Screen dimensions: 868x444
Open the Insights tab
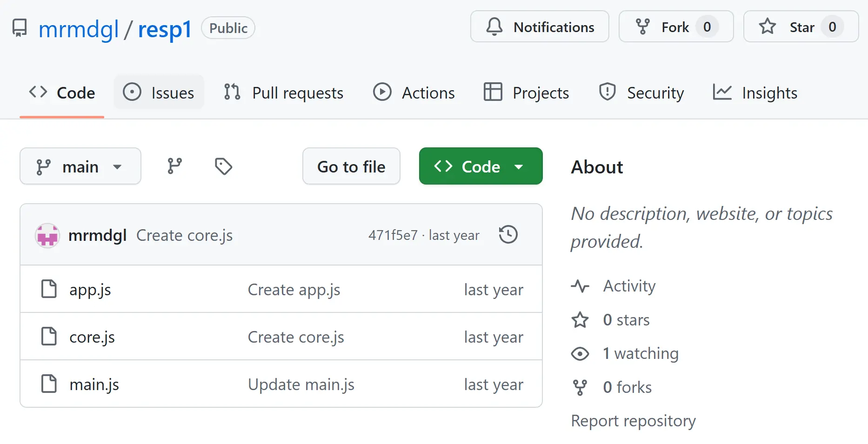[755, 93]
